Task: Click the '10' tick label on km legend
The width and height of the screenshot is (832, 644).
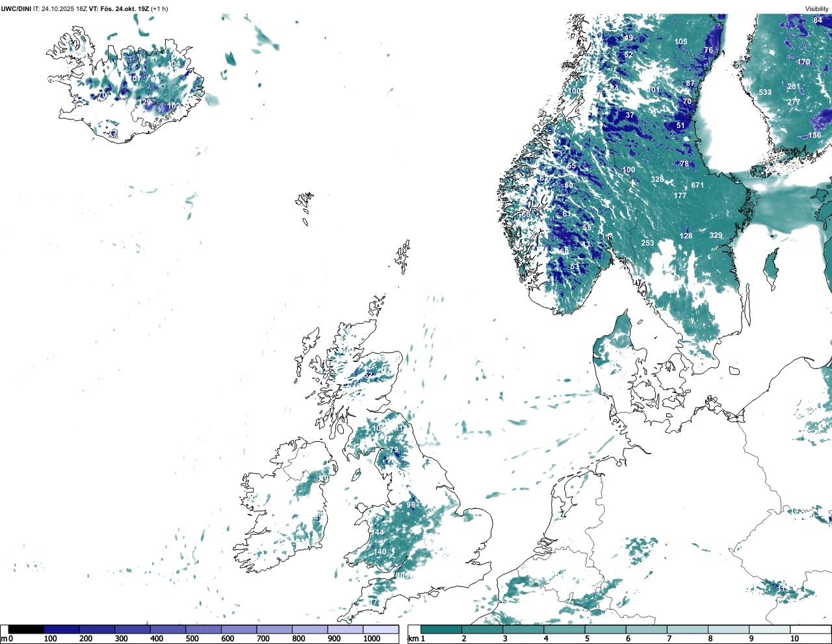Action: point(794,639)
